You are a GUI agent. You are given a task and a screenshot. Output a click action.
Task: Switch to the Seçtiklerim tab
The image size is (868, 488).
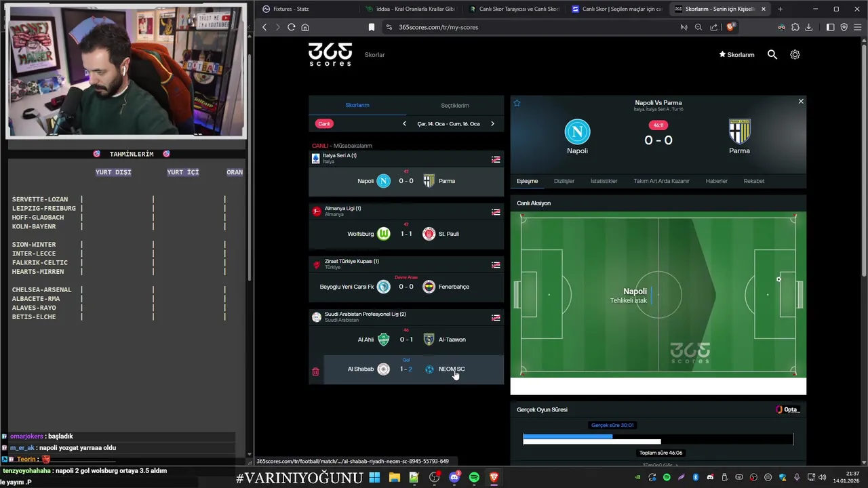(x=455, y=105)
